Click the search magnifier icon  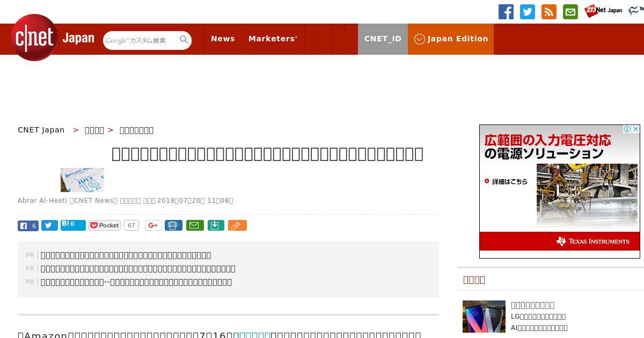(x=184, y=40)
